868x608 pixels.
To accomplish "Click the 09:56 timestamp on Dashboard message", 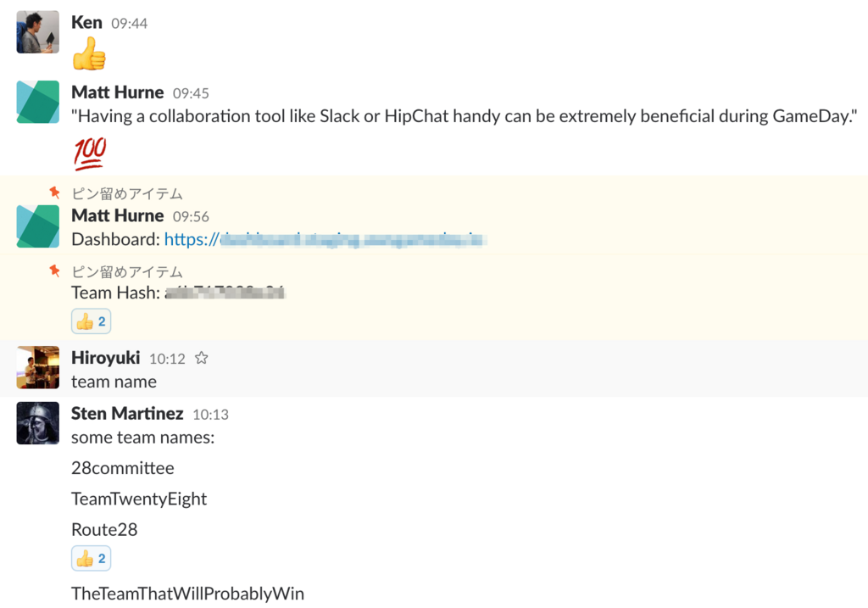I will pyautogui.click(x=191, y=216).
